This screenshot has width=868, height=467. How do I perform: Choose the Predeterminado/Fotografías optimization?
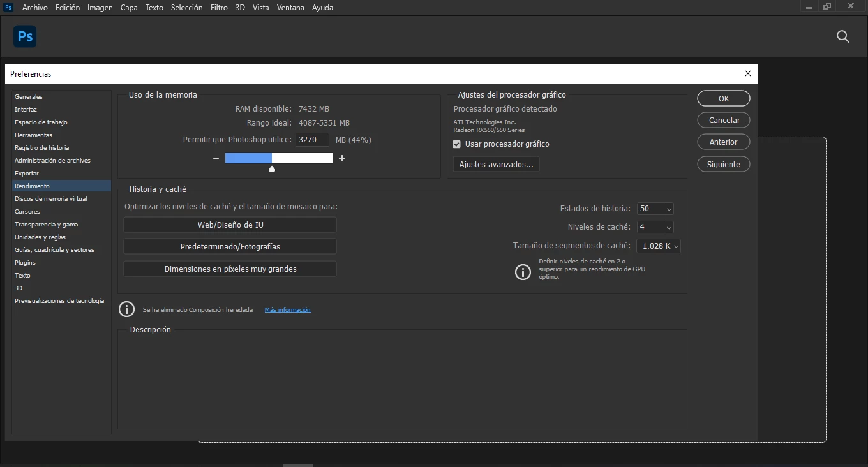pos(230,246)
